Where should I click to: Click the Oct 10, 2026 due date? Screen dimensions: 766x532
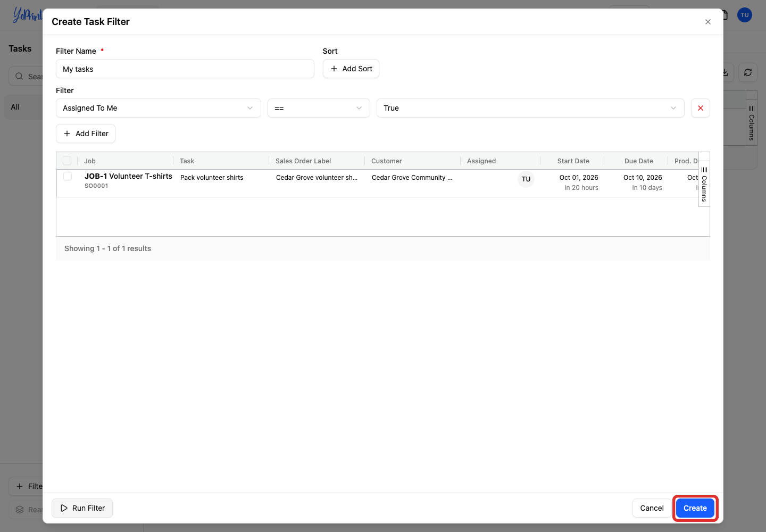(643, 178)
